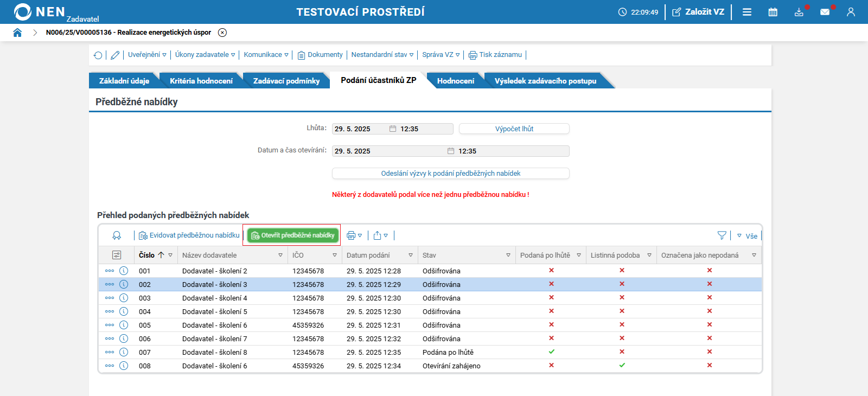This screenshot has height=396, width=868.
Task: Click the home icon in breadcrumb
Action: (x=17, y=33)
